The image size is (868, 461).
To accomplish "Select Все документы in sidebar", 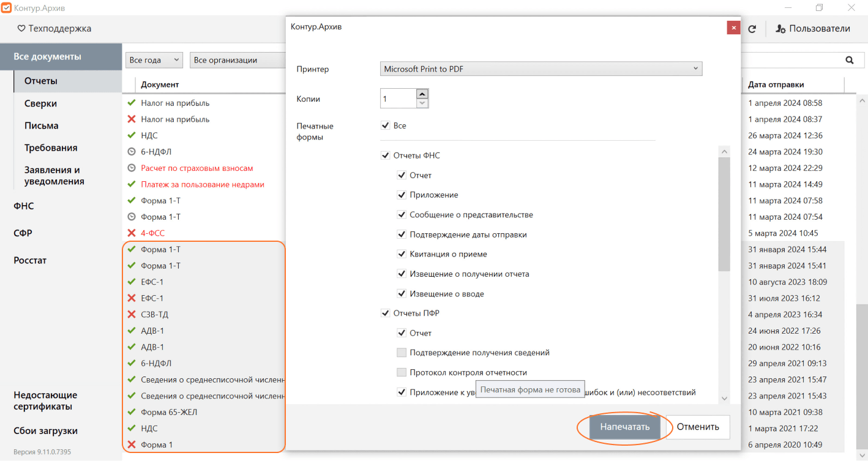I will pyautogui.click(x=61, y=56).
